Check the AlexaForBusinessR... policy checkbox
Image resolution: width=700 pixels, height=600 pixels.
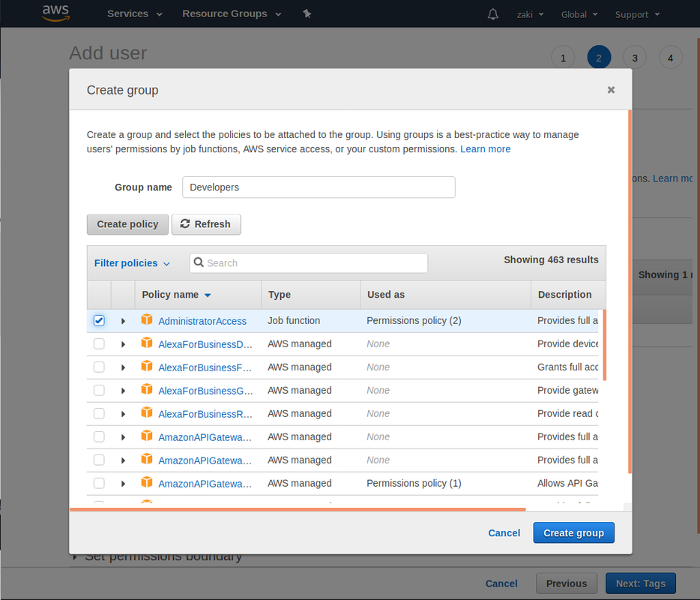99,413
